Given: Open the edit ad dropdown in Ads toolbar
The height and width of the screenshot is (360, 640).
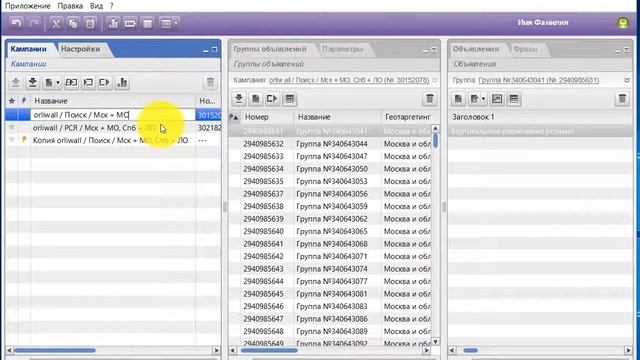Looking at the screenshot, I should (477, 99).
